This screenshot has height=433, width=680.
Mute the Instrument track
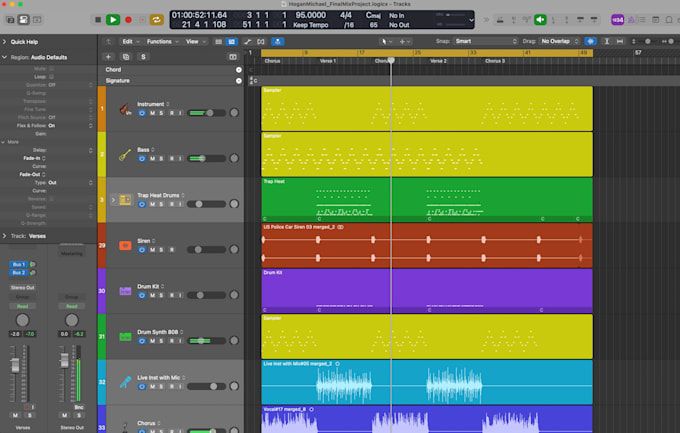[x=152, y=113]
